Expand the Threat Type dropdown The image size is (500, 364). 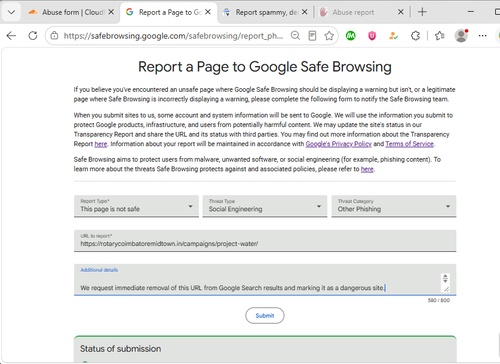coord(265,206)
